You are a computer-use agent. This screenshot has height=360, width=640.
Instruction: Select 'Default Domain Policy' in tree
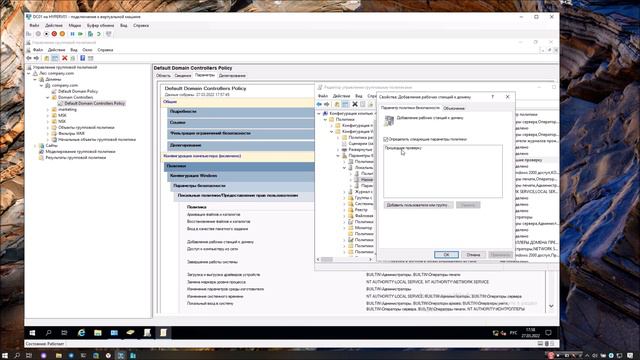[78, 91]
